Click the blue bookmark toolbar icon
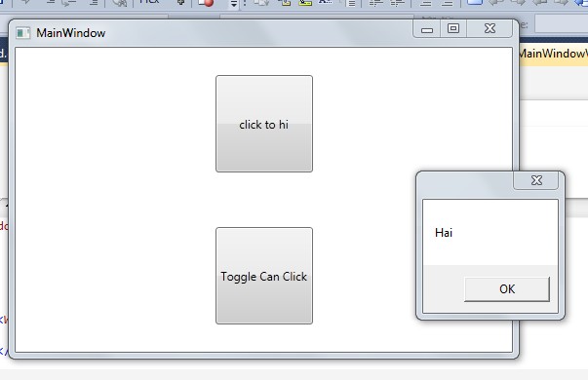Image resolution: width=588 pixels, height=380 pixels. [x=474, y=2]
